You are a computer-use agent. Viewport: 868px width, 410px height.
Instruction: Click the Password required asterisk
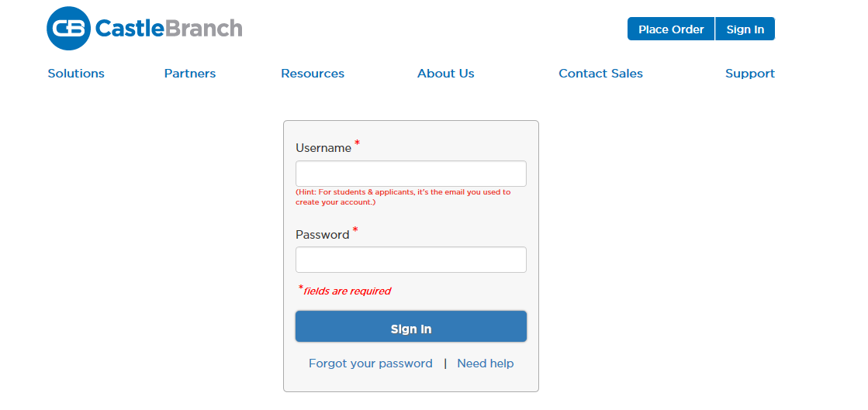pyautogui.click(x=355, y=231)
